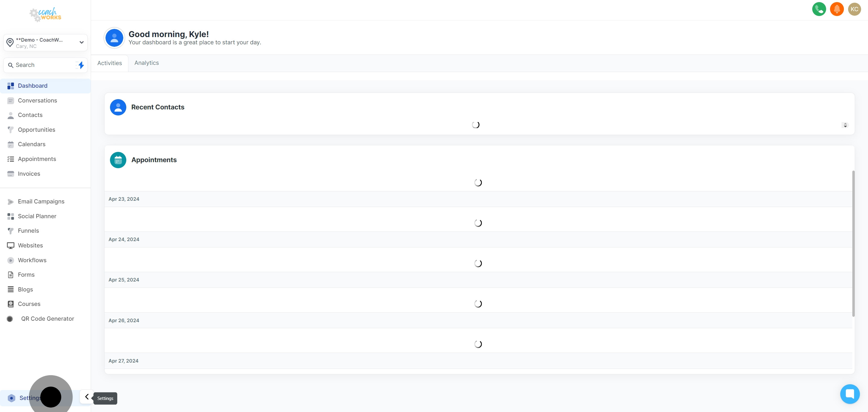This screenshot has height=412, width=868.
Task: Collapse the sidebar with the chevron arrow
Action: [x=87, y=397]
